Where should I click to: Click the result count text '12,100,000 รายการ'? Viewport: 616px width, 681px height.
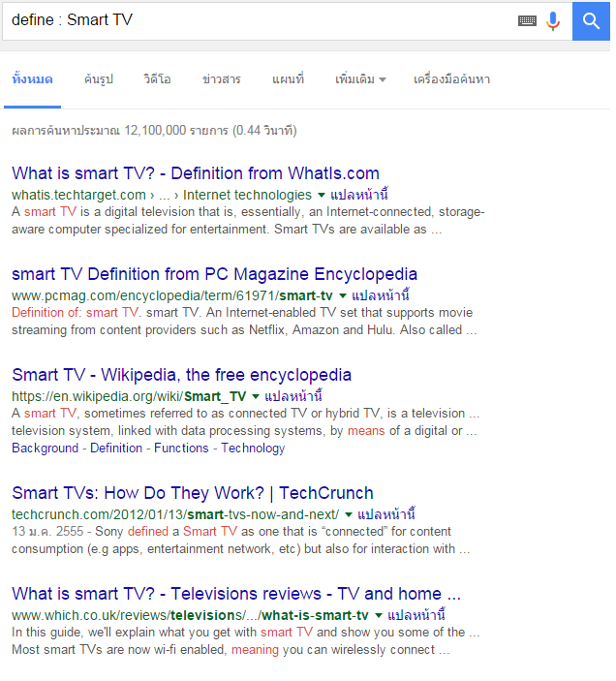[176, 131]
